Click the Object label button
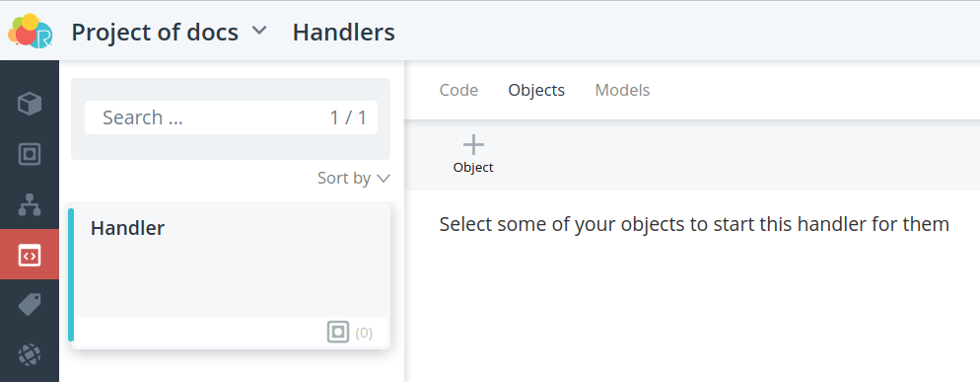The width and height of the screenshot is (980, 382). pyautogui.click(x=473, y=167)
